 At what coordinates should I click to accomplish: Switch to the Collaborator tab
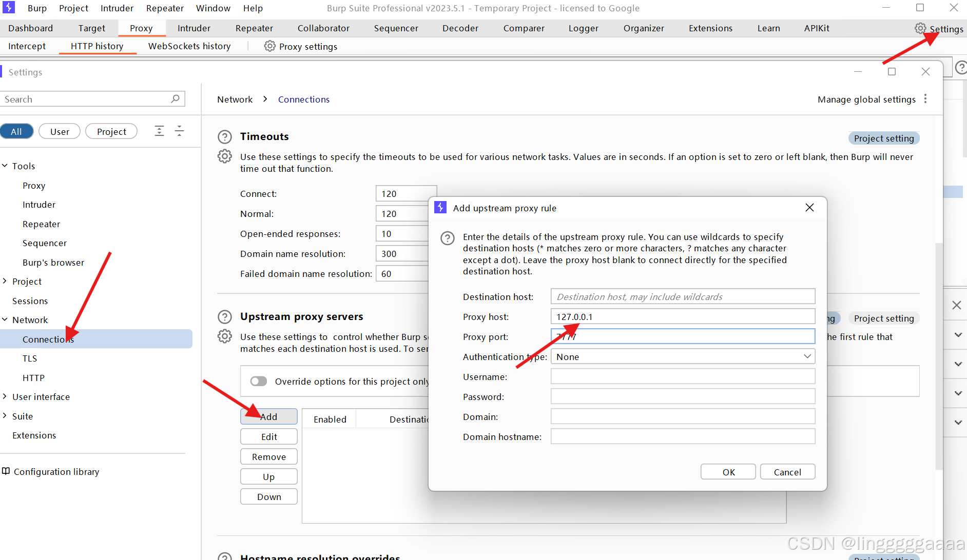(323, 28)
